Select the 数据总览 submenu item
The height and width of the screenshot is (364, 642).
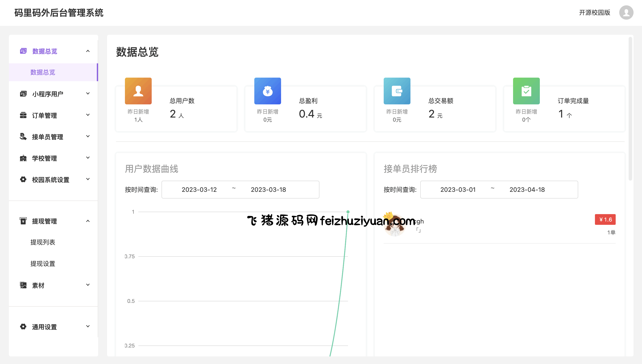click(43, 72)
